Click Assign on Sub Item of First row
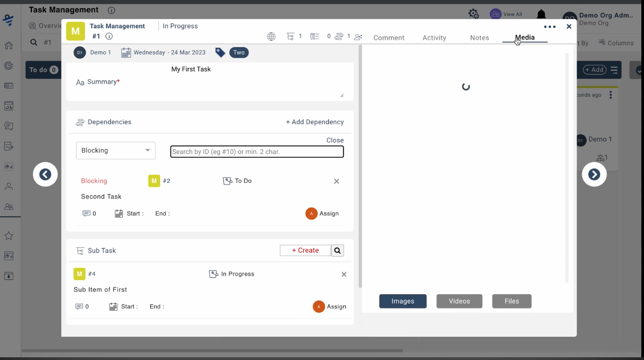644x360 pixels. [330, 307]
